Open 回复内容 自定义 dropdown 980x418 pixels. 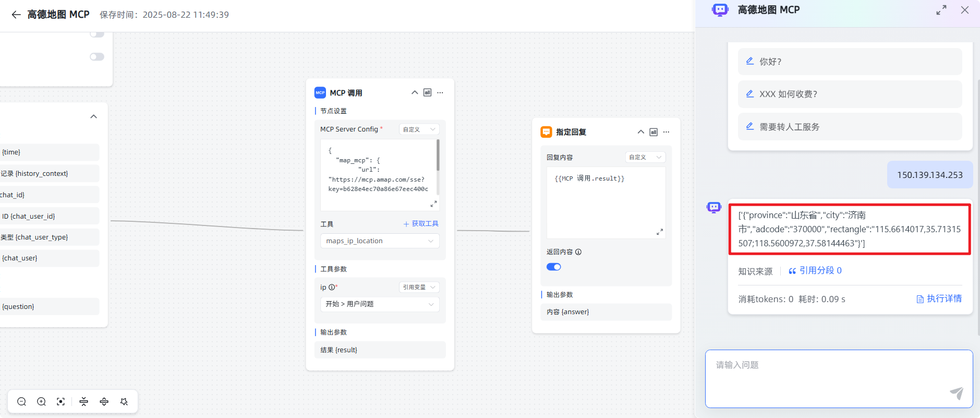tap(646, 157)
